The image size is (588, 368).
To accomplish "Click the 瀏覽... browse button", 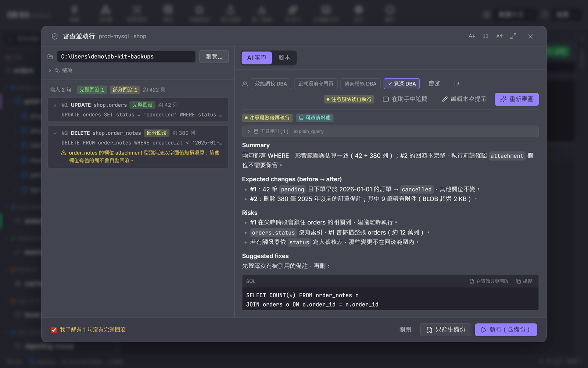I will (214, 57).
